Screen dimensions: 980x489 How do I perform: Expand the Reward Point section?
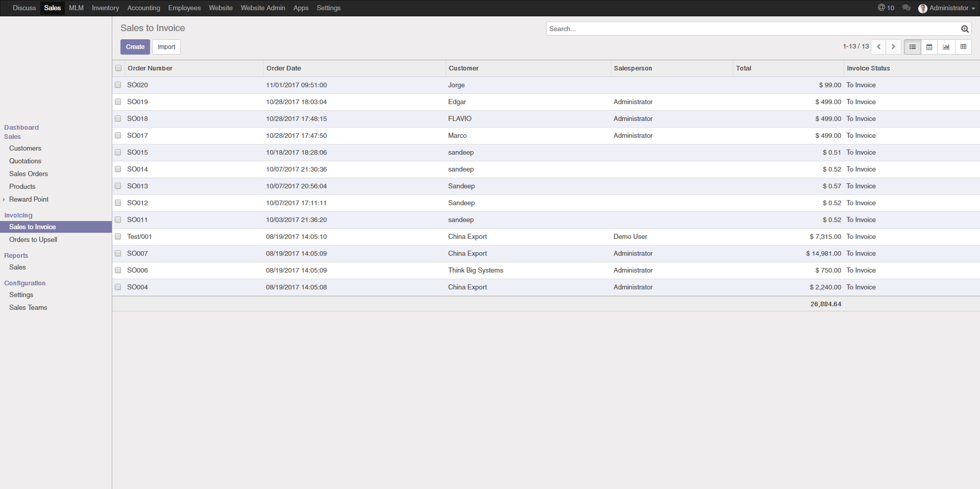[5, 199]
